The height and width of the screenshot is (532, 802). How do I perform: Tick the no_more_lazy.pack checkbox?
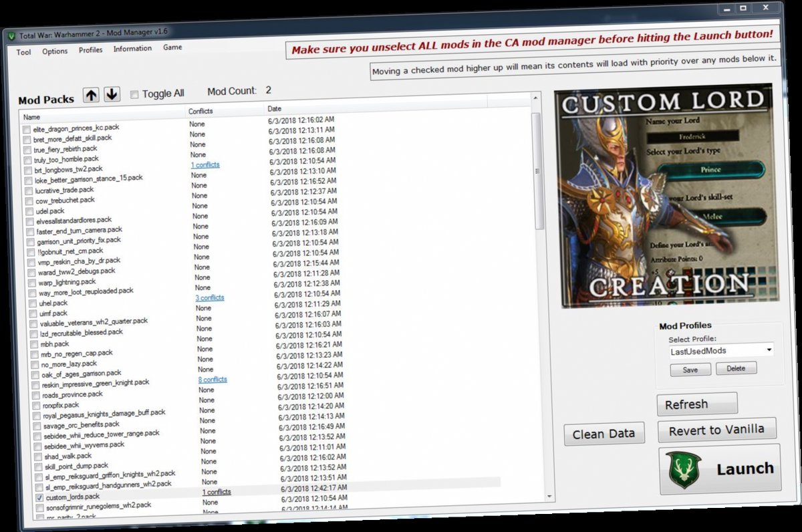pyautogui.click(x=35, y=366)
